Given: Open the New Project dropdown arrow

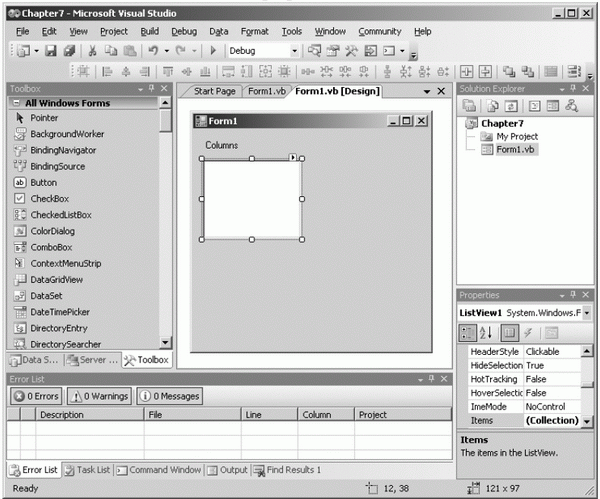Looking at the screenshot, I should [37, 51].
